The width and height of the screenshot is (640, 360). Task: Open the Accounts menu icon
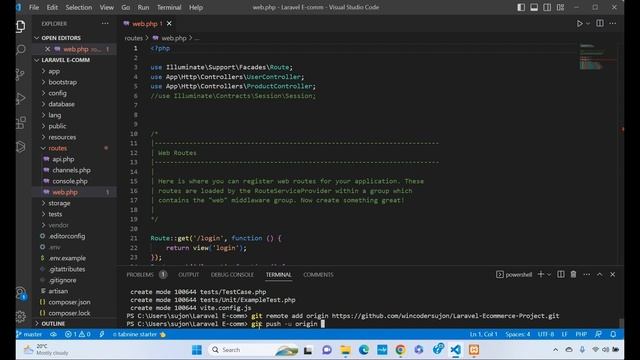21,293
